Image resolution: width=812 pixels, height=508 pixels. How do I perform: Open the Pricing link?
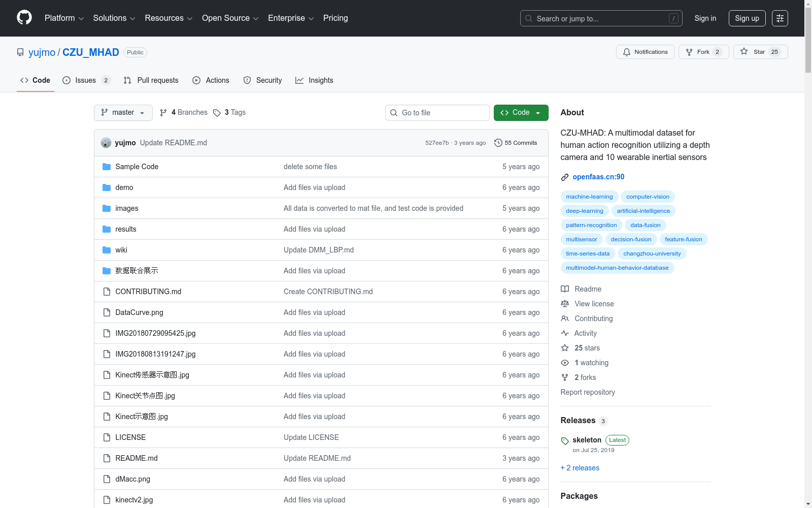[x=335, y=18]
